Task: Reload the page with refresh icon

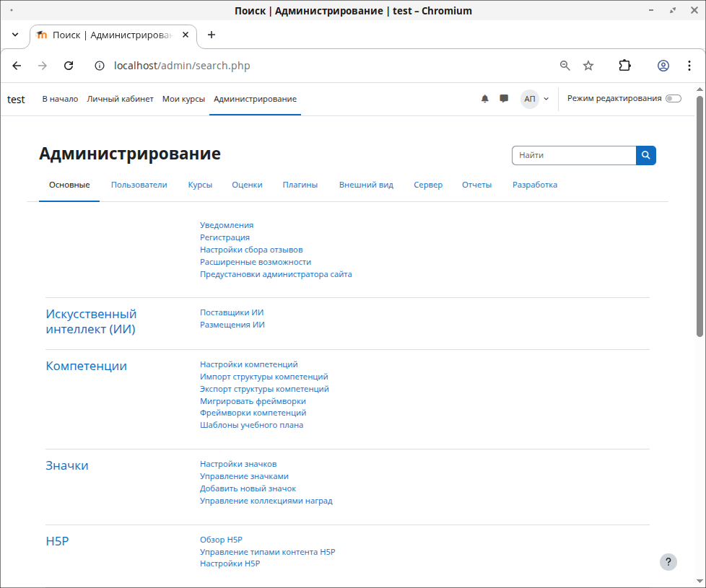Action: [x=69, y=66]
